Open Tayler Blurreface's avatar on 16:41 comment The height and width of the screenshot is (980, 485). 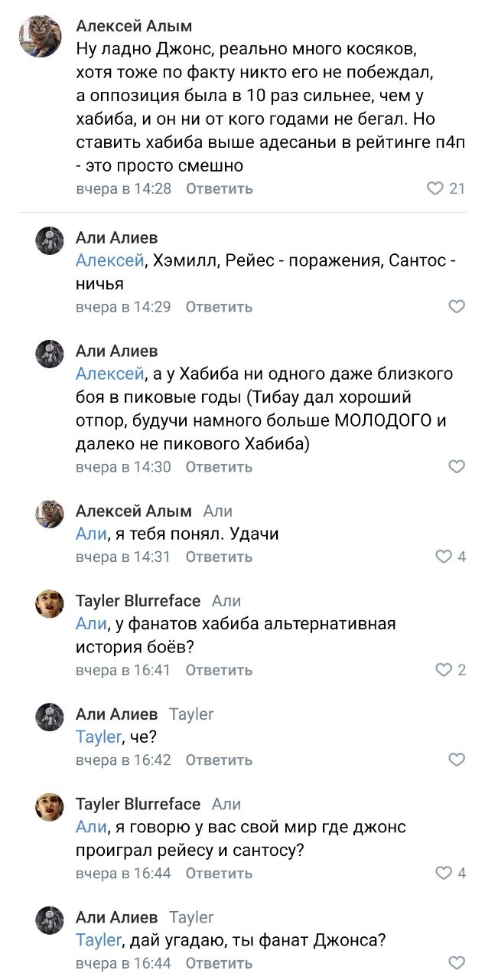(50, 604)
